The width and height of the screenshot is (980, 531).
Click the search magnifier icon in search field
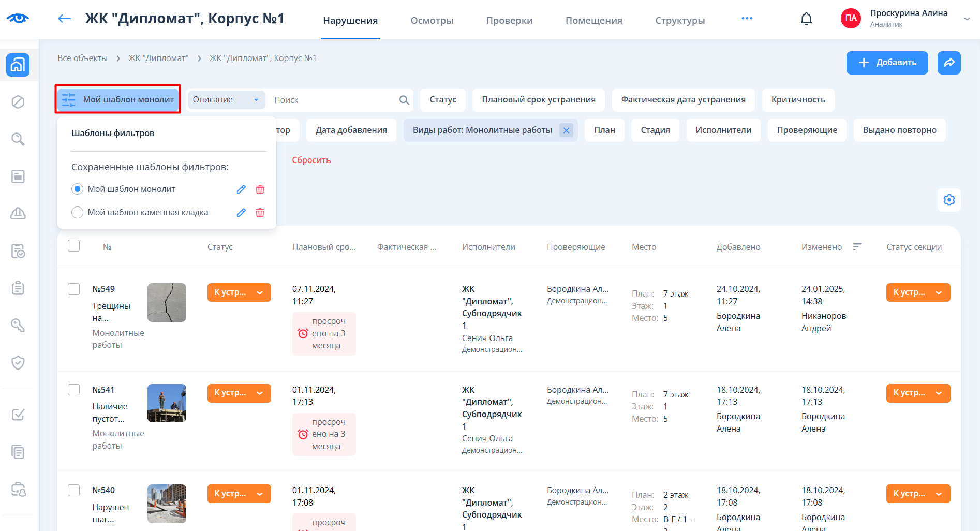[x=404, y=100]
